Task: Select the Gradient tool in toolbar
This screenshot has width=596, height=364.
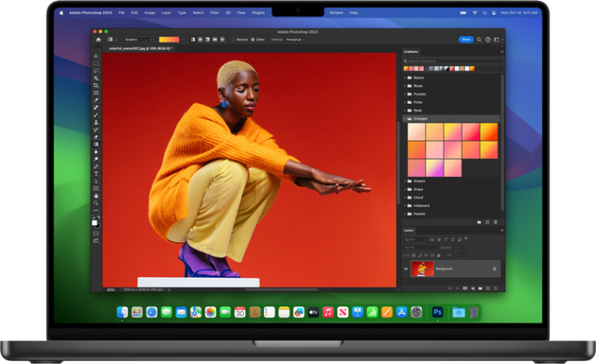Action: click(95, 144)
